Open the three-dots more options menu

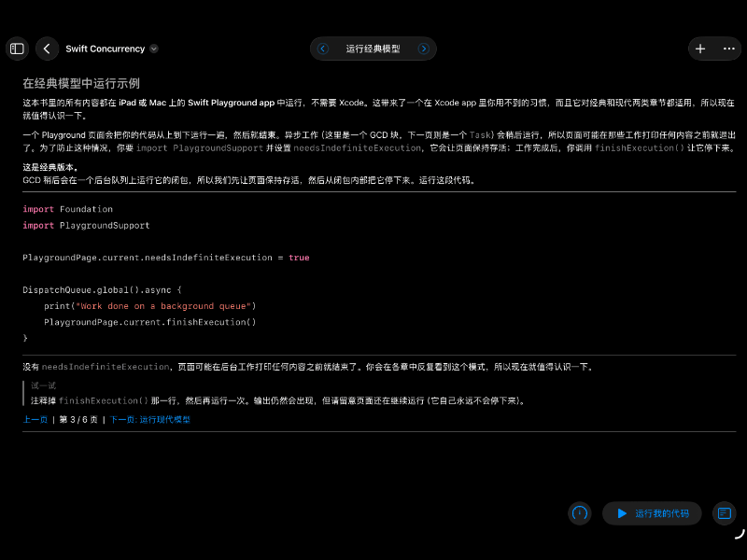729,49
